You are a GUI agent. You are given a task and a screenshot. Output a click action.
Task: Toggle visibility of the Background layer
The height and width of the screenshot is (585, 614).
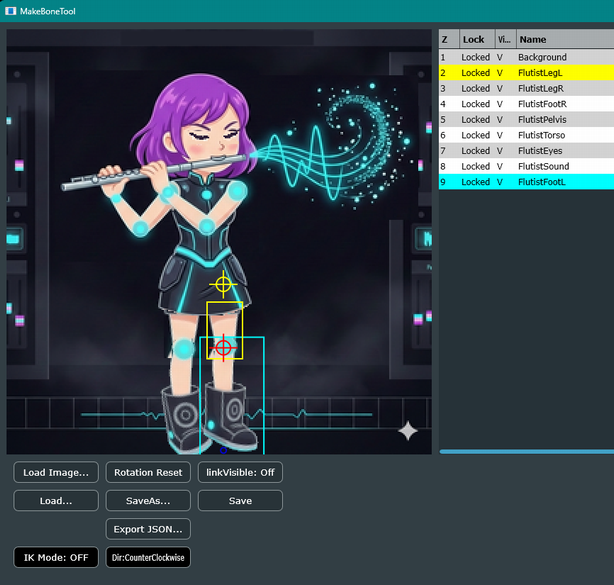[500, 58]
